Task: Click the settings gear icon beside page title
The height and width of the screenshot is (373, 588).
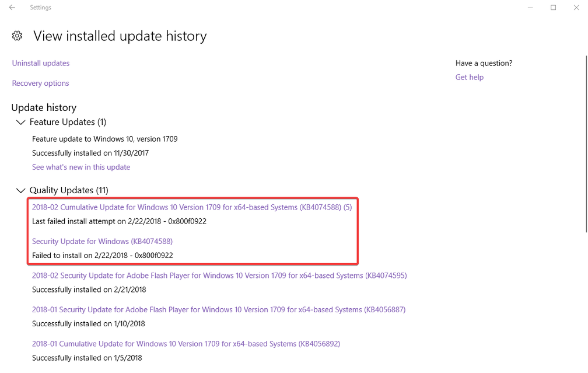Action: point(17,36)
